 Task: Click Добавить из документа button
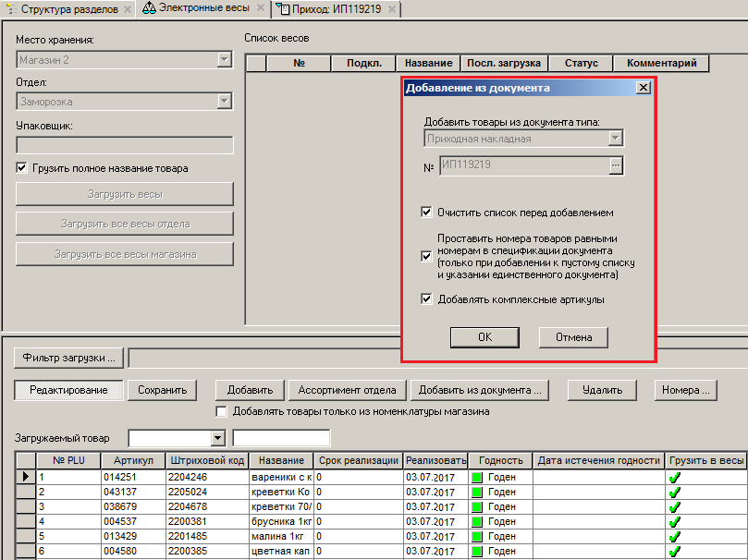click(x=480, y=390)
